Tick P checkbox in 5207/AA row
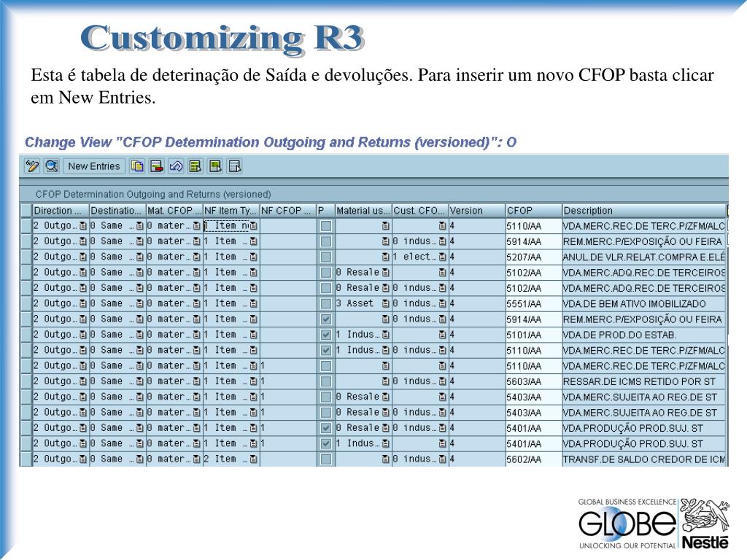Screen dimensions: 747x560 326,257
